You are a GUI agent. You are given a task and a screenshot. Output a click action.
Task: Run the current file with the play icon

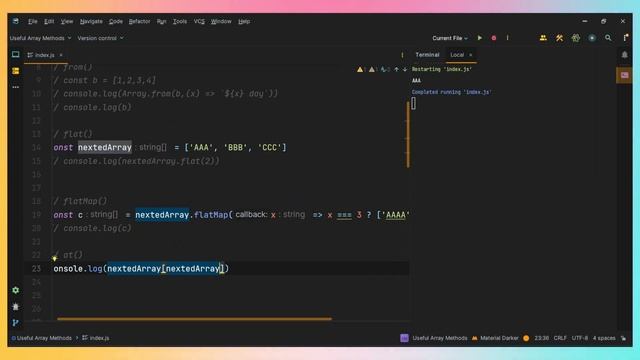point(480,38)
